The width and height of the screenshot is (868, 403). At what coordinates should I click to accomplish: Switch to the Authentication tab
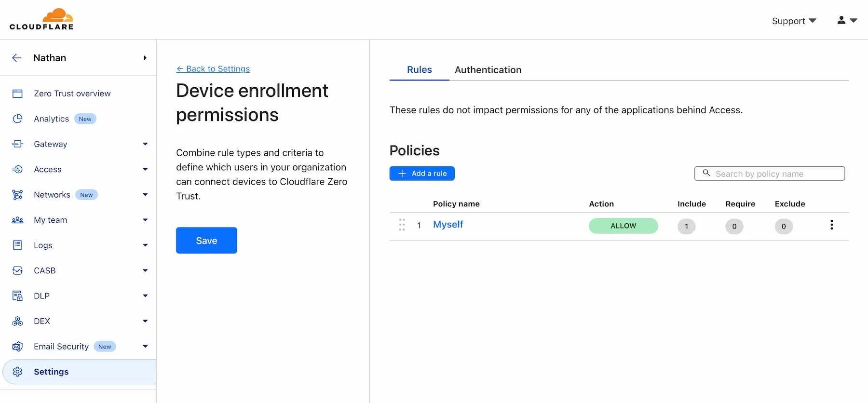pyautogui.click(x=488, y=70)
